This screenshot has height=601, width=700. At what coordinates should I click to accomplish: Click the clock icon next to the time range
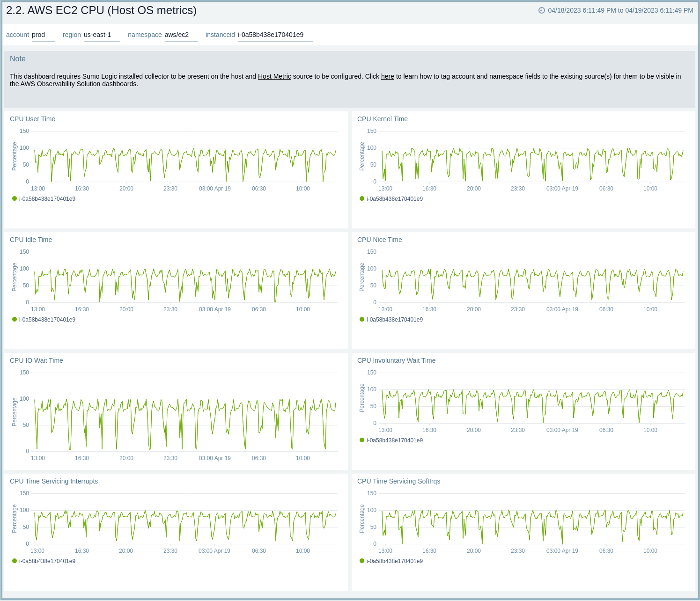[541, 10]
